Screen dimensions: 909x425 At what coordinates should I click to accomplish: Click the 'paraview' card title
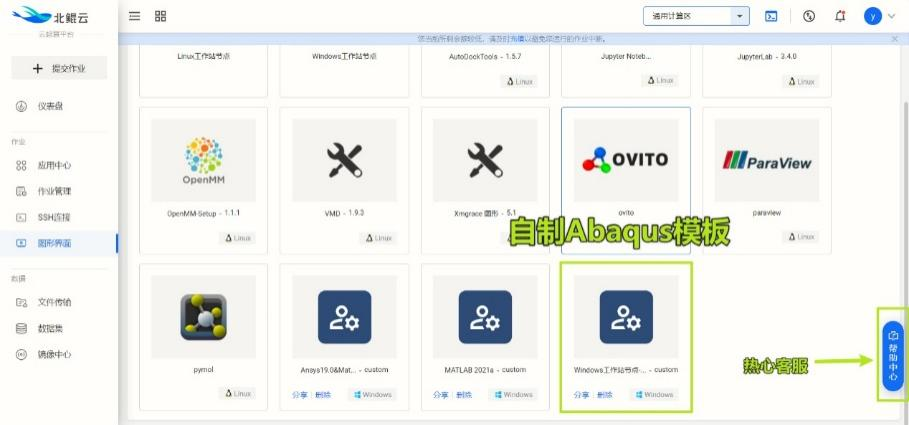click(x=767, y=213)
